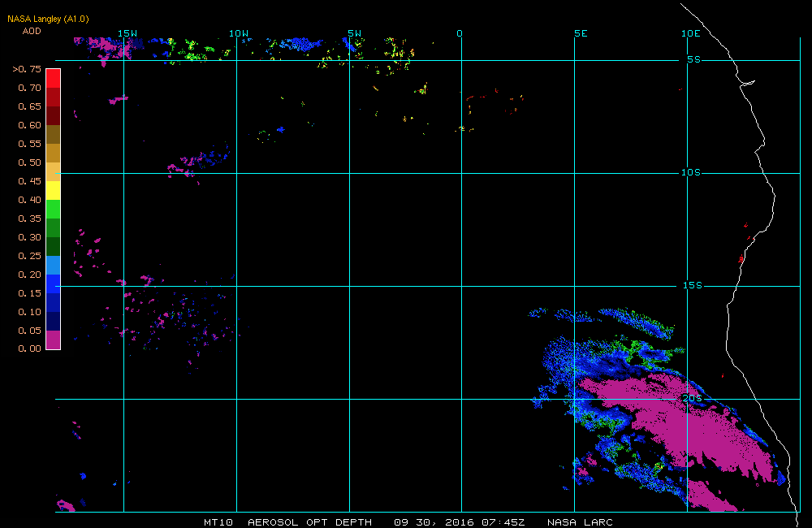Click the '0.50' legend value
The height and width of the screenshot is (528, 812).
click(x=29, y=162)
